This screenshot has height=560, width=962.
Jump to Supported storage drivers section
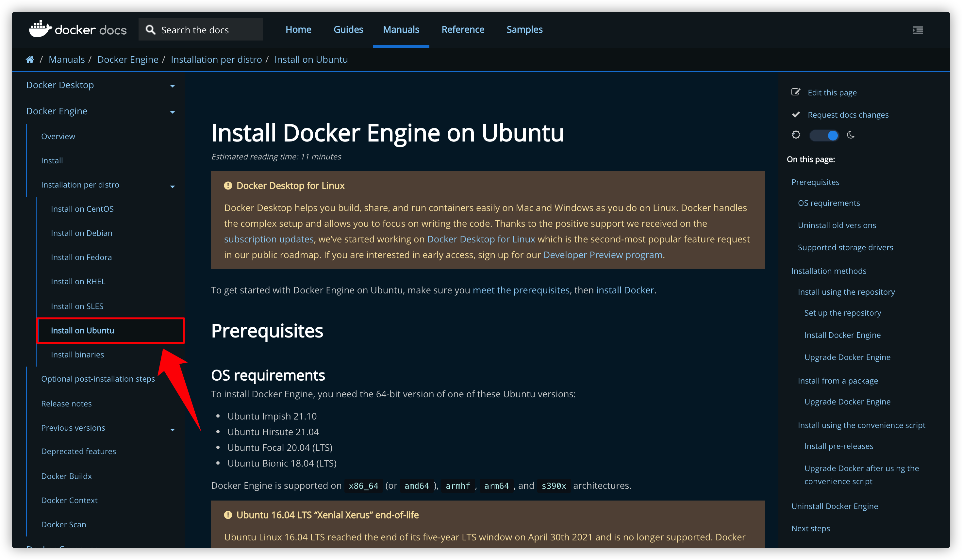point(846,247)
